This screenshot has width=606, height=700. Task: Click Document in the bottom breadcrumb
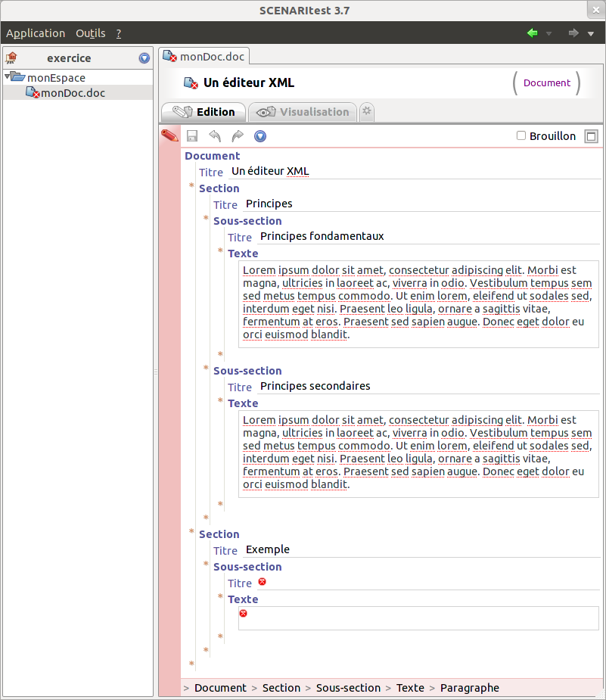[220, 688]
